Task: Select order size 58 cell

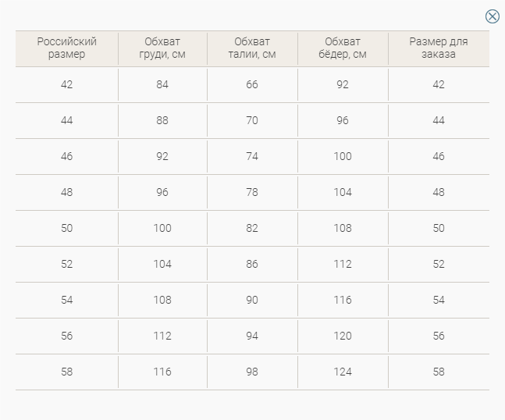Action: tap(439, 372)
